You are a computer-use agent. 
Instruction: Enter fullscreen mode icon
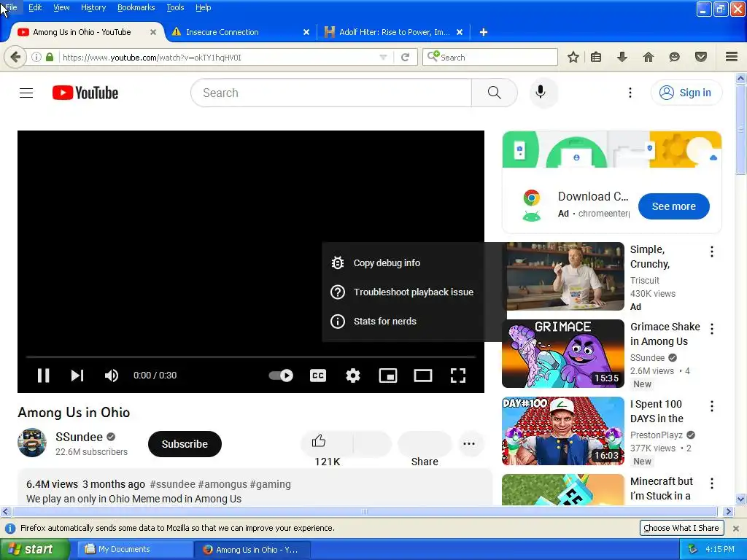(458, 376)
